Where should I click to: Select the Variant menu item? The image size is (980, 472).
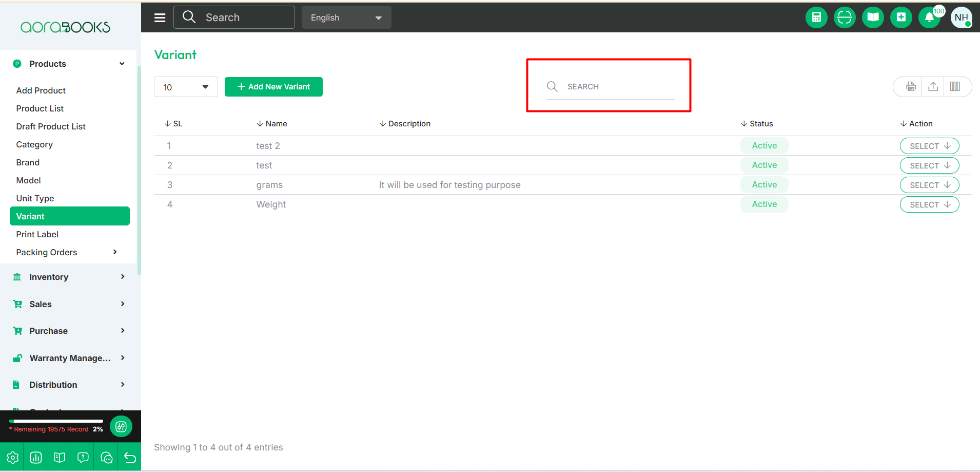[70, 216]
